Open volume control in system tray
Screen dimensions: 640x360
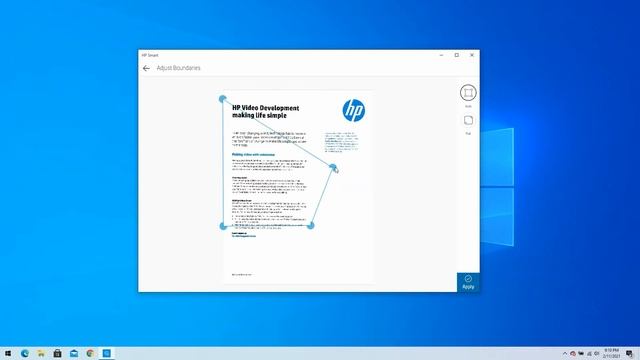pos(596,353)
